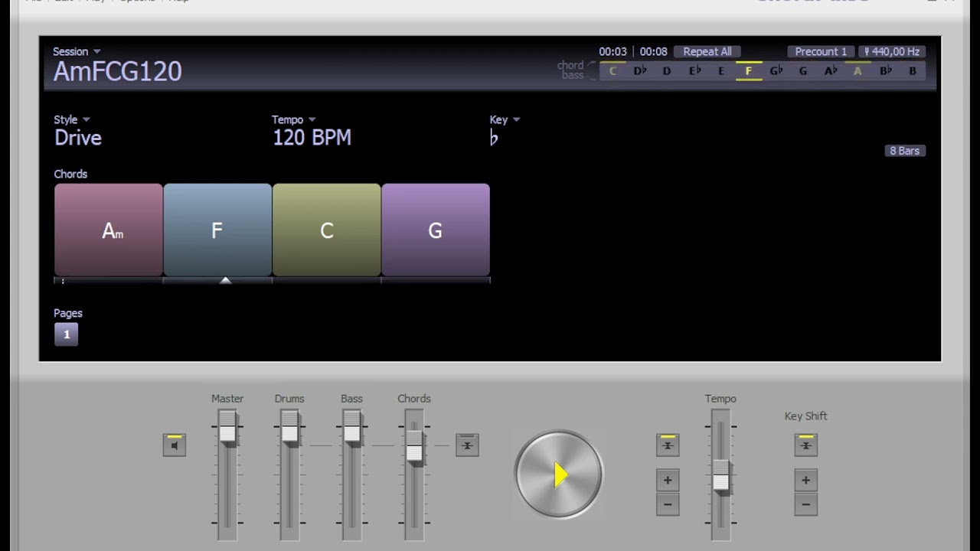The width and height of the screenshot is (980, 551).
Task: Reset Key Shift with its top button
Action: (x=805, y=445)
